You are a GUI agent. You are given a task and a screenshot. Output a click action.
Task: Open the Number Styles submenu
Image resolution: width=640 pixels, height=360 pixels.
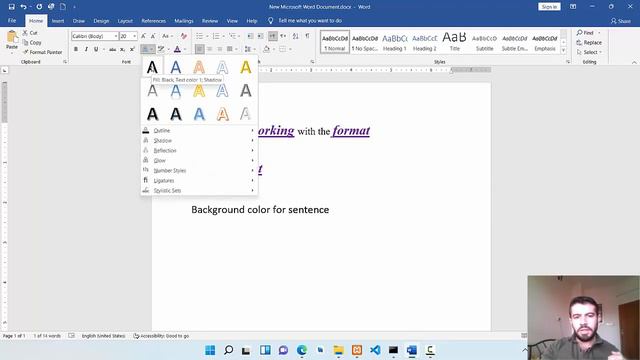coord(199,171)
